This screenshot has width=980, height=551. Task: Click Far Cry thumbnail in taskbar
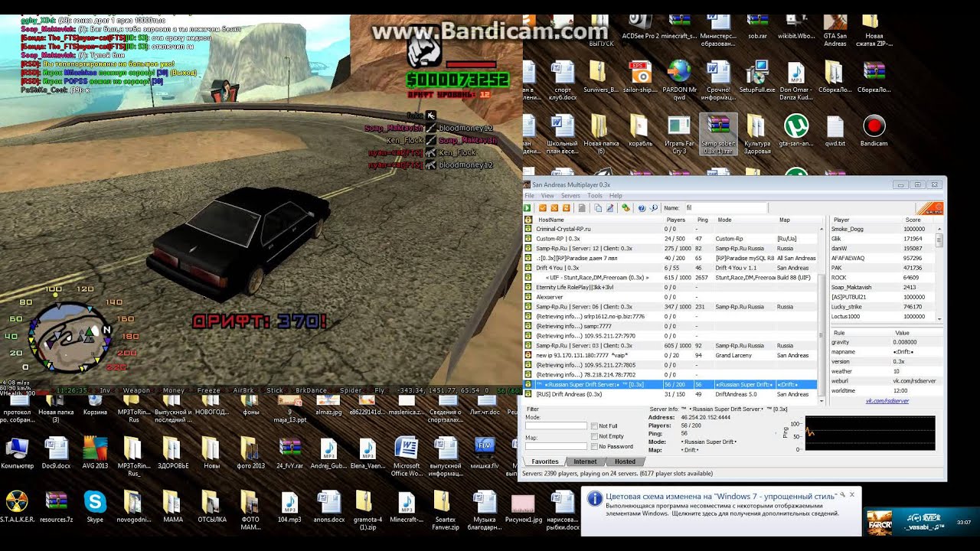[x=879, y=523]
